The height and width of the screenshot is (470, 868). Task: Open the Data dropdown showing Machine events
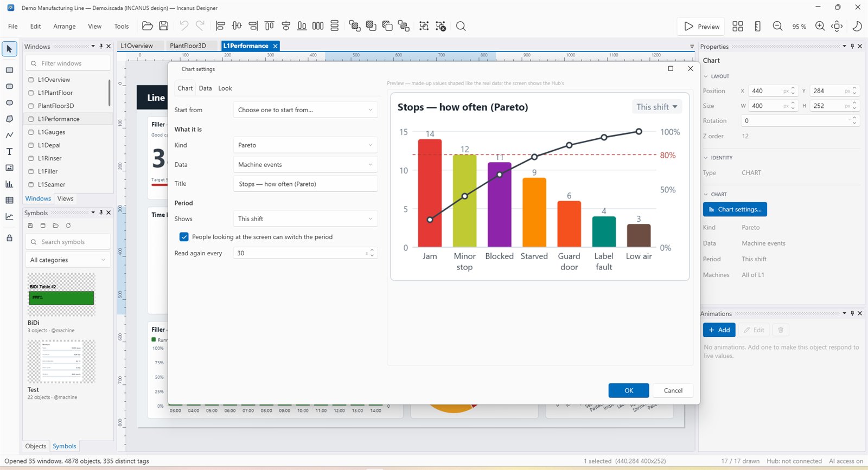[305, 165]
